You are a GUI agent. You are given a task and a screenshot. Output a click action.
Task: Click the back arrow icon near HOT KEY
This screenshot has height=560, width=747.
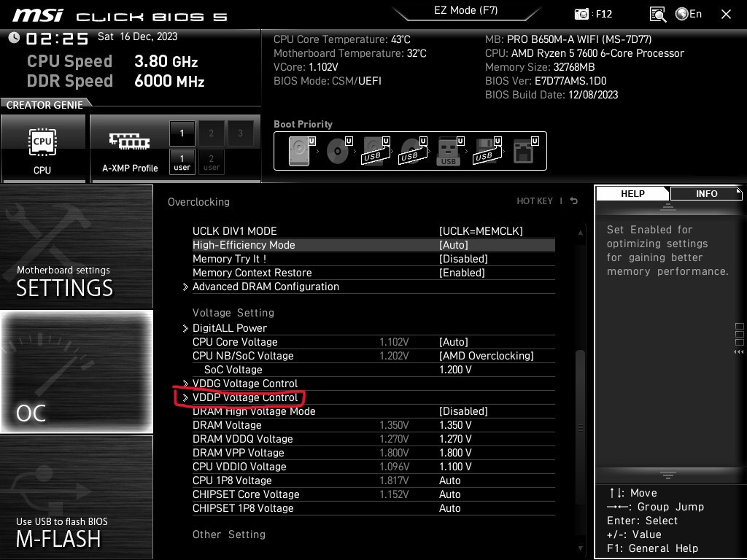(574, 201)
